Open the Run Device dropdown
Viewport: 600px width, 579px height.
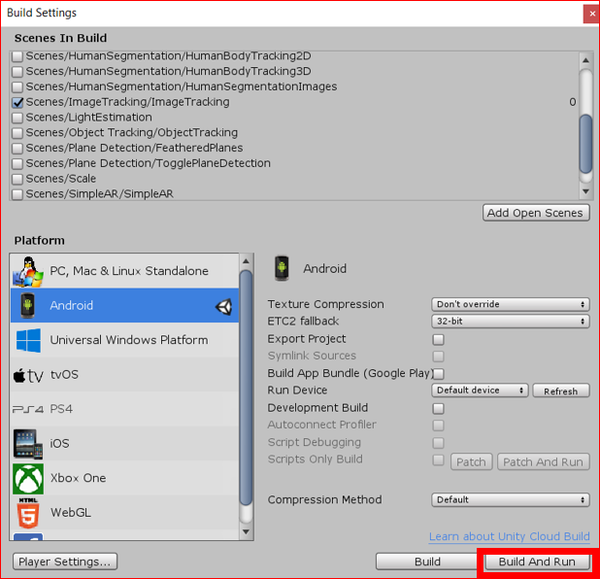click(x=480, y=390)
